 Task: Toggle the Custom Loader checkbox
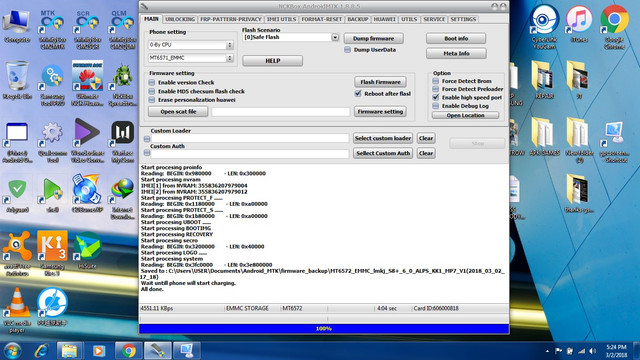(147, 139)
